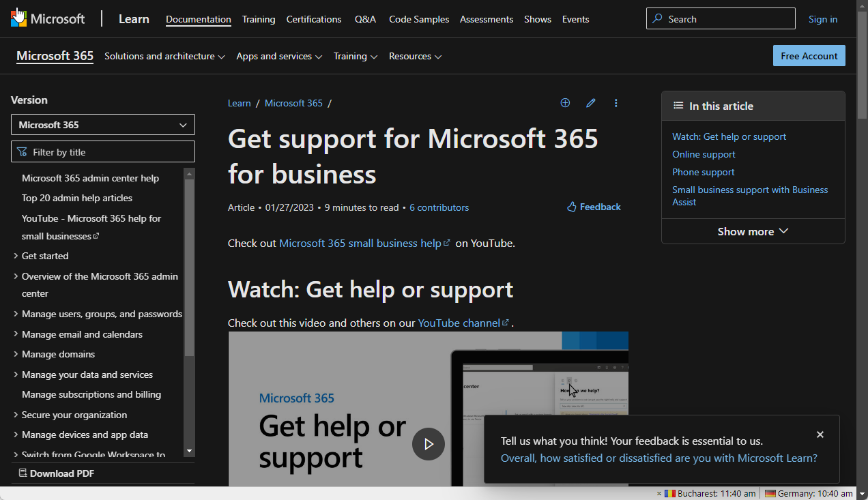The height and width of the screenshot is (500, 868).
Task: Click the Learn breadcrumb link
Action: pos(240,103)
